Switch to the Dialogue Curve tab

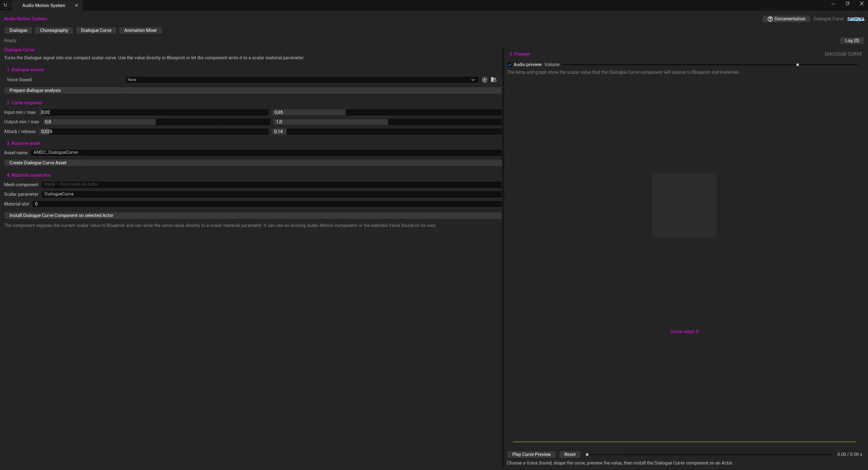coord(96,31)
